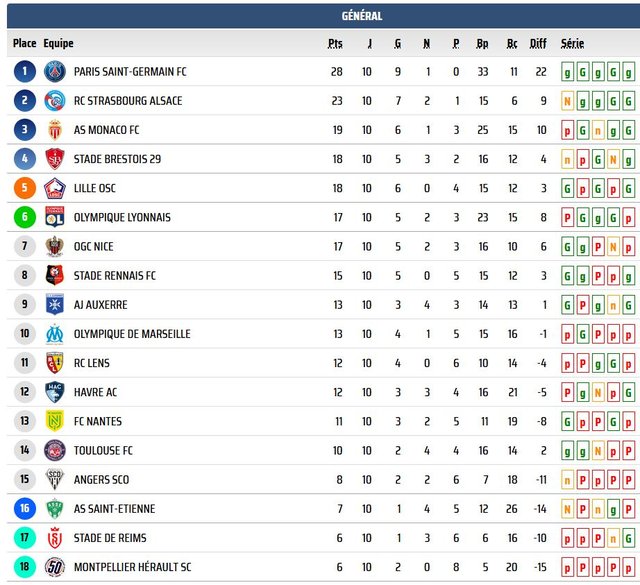Open the AS Saint-Etienne green badge

[55, 509]
